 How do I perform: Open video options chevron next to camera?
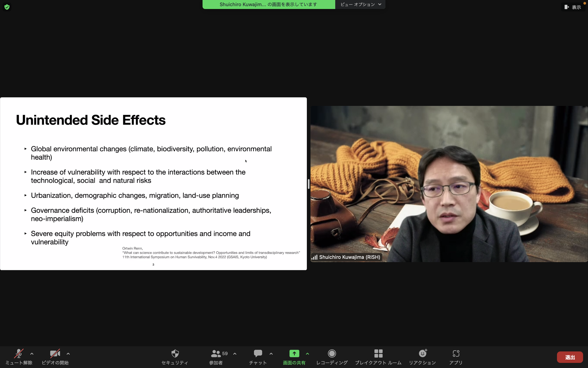(x=68, y=354)
